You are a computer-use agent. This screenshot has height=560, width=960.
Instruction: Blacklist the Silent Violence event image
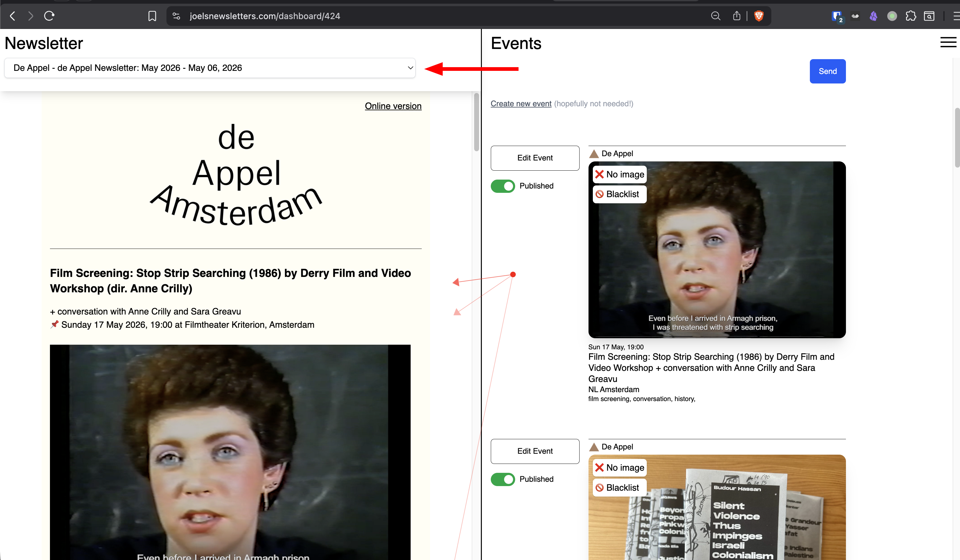pos(620,488)
